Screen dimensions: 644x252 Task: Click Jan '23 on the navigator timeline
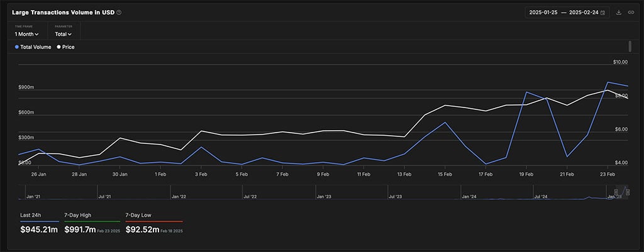click(324, 196)
